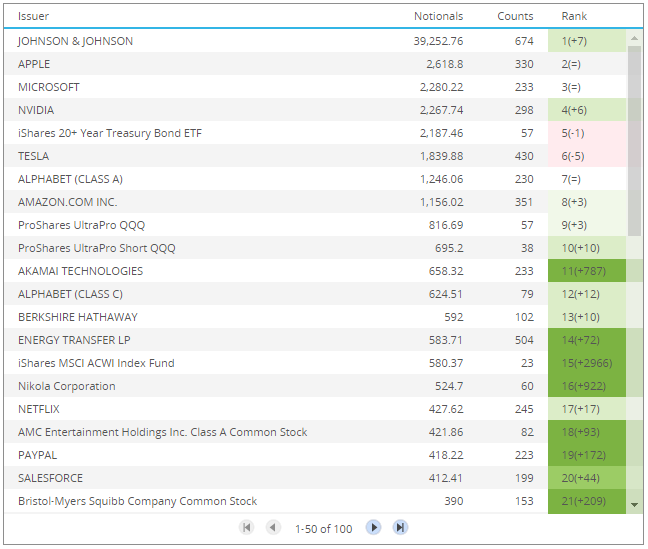648x549 pixels.
Task: Click count value 245 for Netflix
Action: pos(524,409)
